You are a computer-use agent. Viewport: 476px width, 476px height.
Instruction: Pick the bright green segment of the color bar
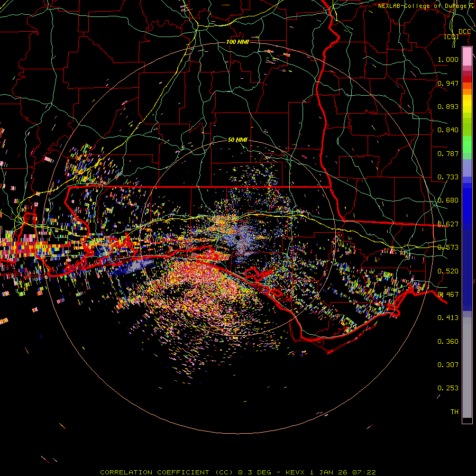point(467,144)
